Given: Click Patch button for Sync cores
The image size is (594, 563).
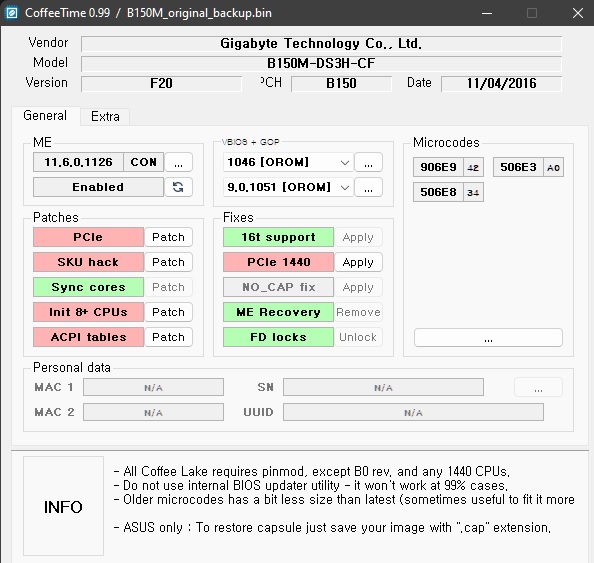Looking at the screenshot, I should click(168, 287).
